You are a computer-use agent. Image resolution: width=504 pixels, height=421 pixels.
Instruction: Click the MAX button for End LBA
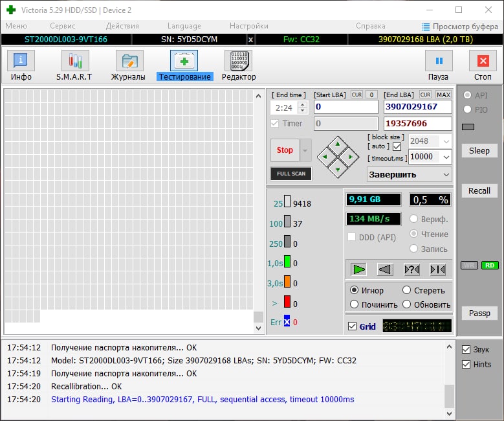pos(443,95)
